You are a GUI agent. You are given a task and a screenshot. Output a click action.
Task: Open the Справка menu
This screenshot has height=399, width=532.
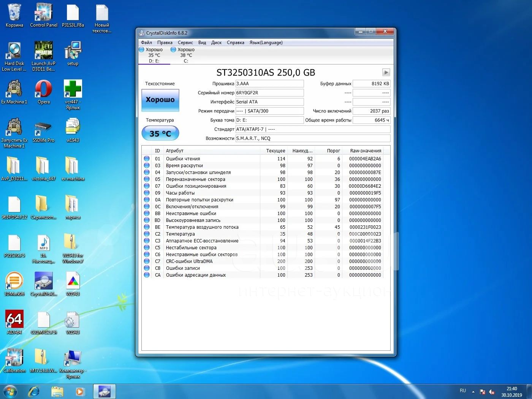(x=236, y=43)
